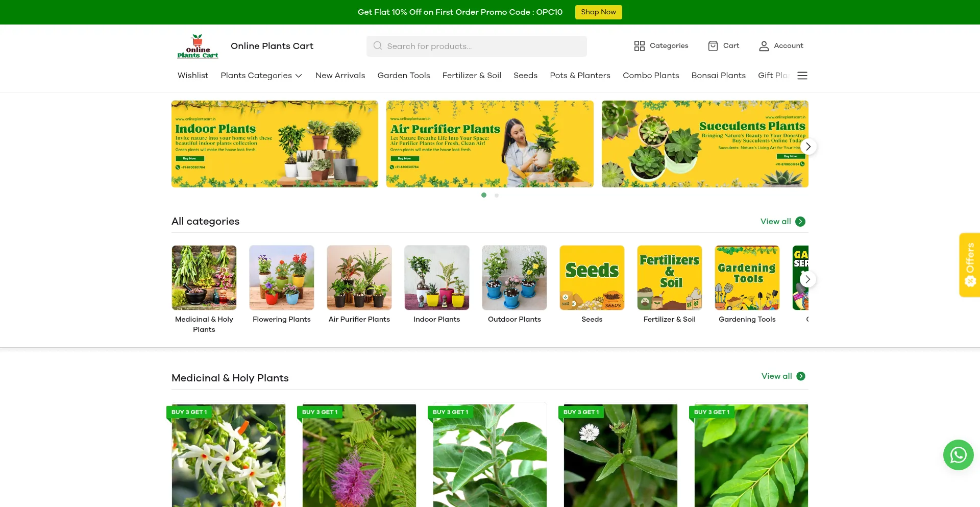This screenshot has width=980, height=507.
Task: Click the Shop Now promo button
Action: tap(598, 12)
